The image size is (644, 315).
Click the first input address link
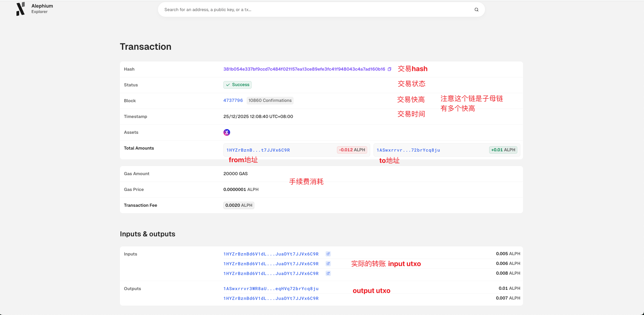[271, 254]
